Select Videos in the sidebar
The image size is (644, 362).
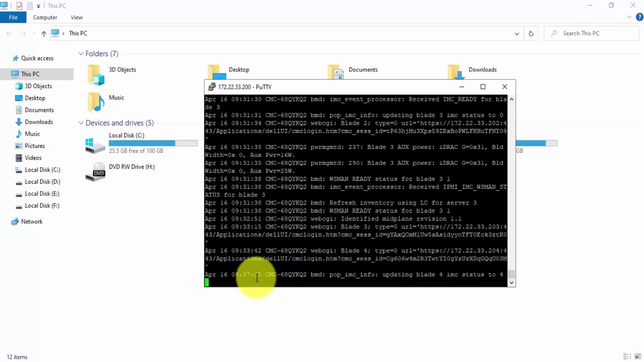pos(33,158)
